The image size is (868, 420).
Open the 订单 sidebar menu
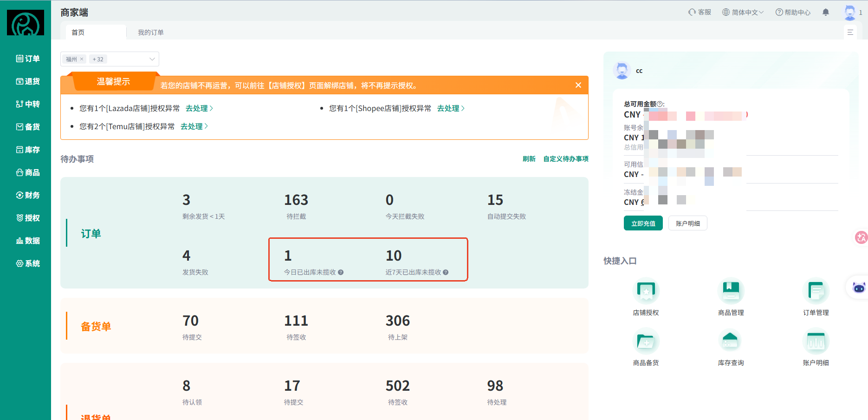tap(27, 59)
